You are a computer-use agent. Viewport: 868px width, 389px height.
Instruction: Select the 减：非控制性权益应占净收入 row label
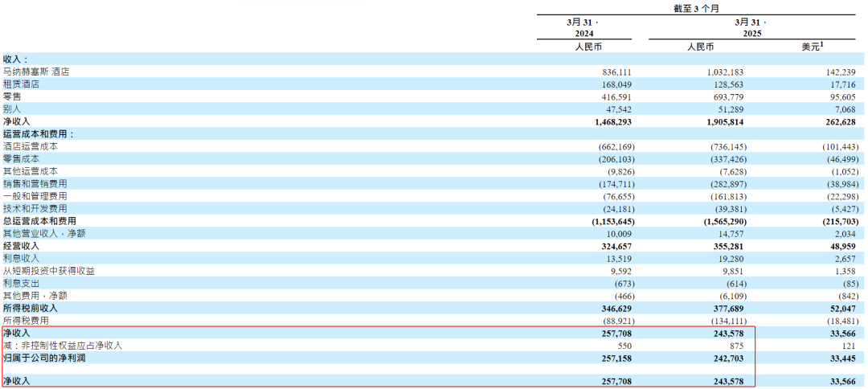coord(63,346)
